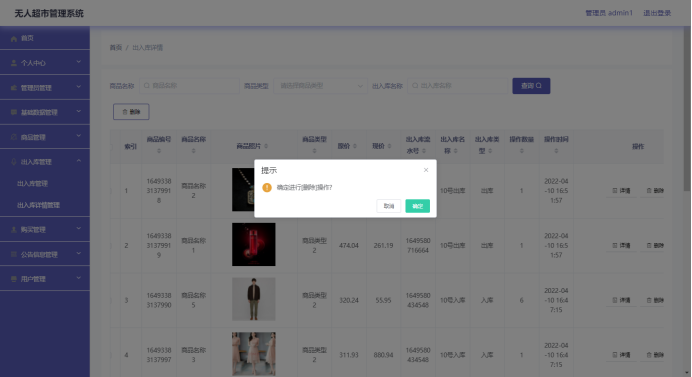Click the 基础数据管理 sidebar icon
Screen dimensions: 692x377
coord(14,112)
